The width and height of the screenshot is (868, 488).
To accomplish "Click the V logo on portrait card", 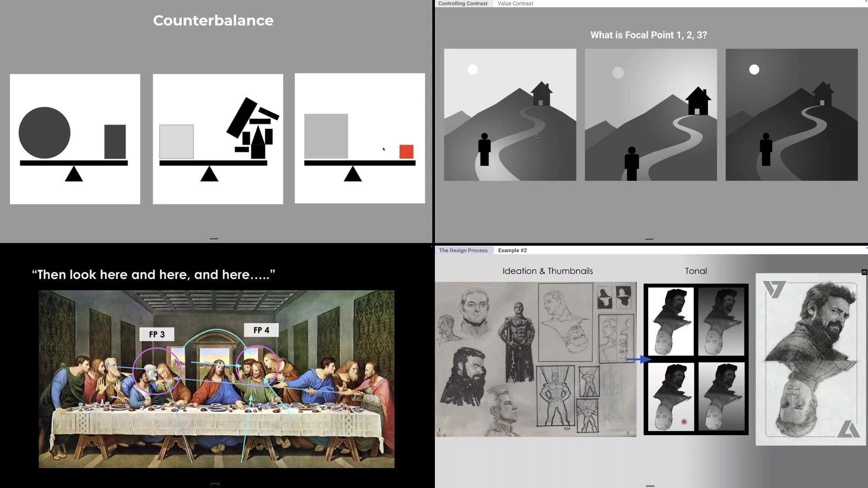I will coord(774,289).
